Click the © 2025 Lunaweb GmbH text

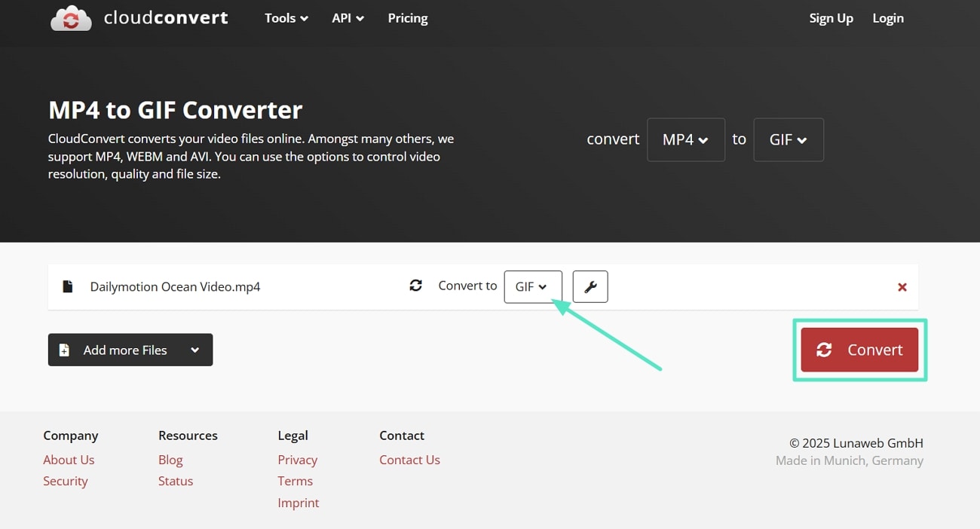click(x=856, y=443)
